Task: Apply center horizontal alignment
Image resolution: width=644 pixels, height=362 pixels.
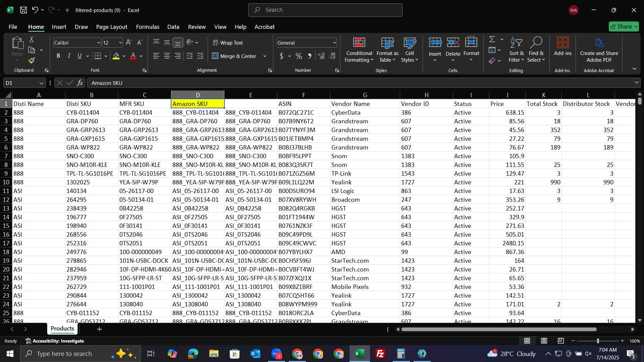Action: point(167,56)
